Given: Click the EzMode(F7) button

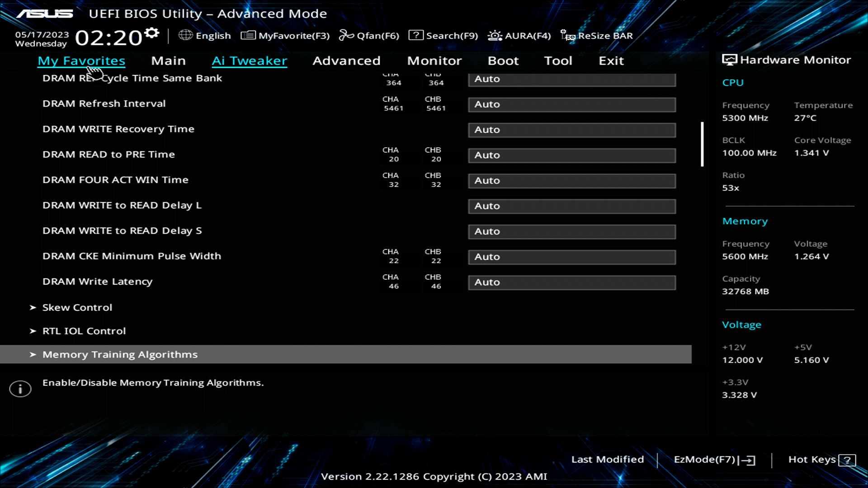Looking at the screenshot, I should 713,460.
